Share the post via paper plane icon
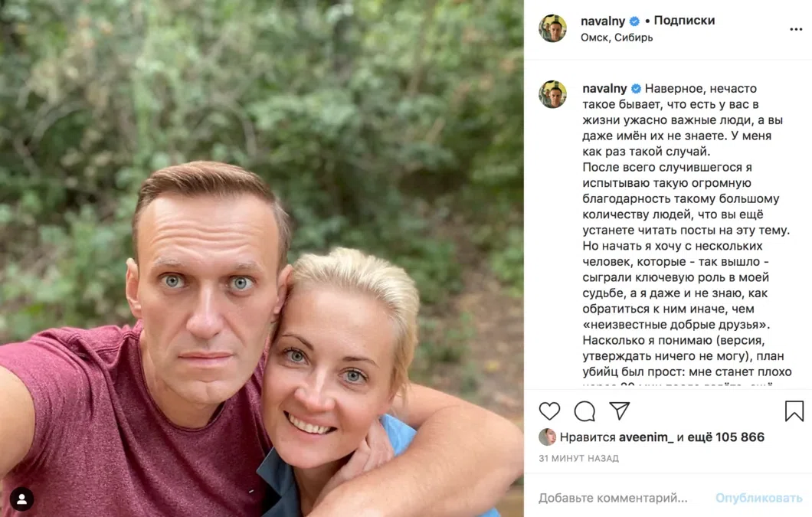Viewport: 812px width, 517px height. [x=619, y=411]
